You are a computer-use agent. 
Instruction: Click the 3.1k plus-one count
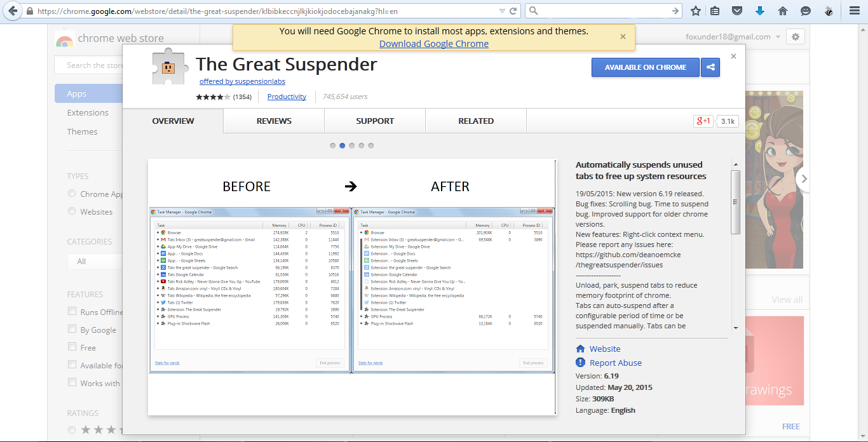[728, 121]
